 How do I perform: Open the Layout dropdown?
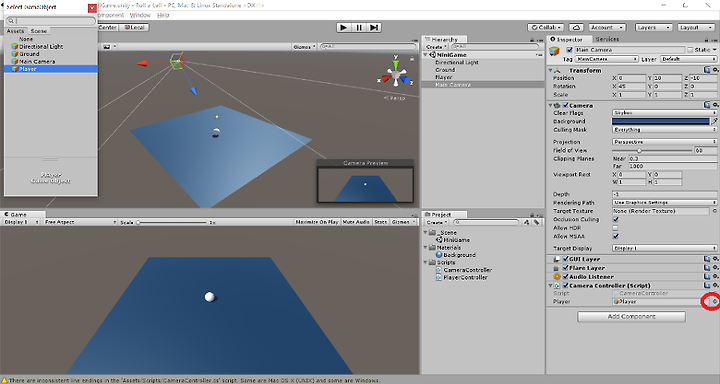pyautogui.click(x=695, y=27)
